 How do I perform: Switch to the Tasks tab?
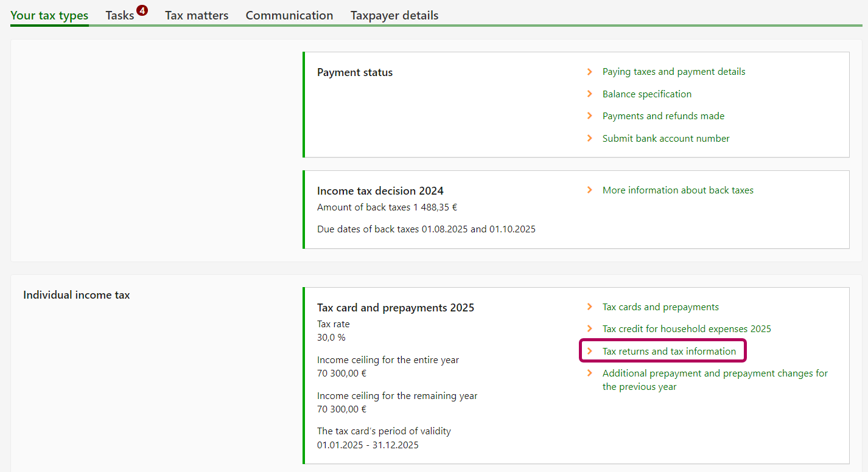tap(119, 16)
